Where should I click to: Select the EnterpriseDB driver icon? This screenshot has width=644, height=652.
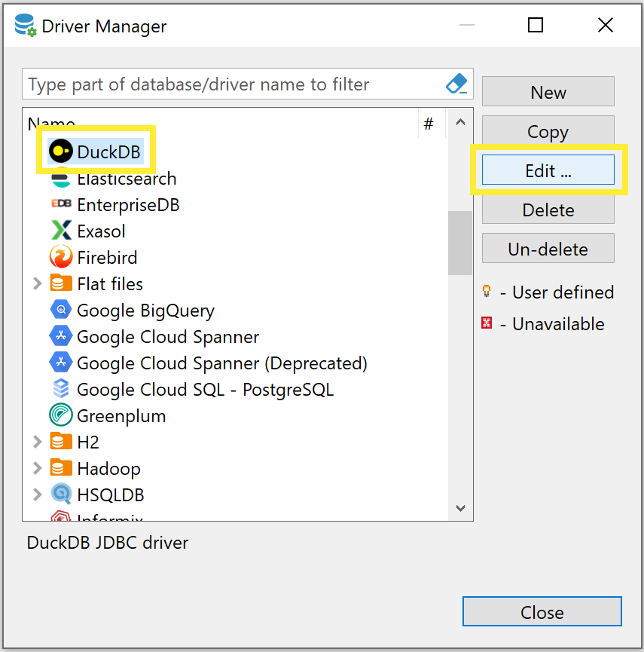pos(61,204)
